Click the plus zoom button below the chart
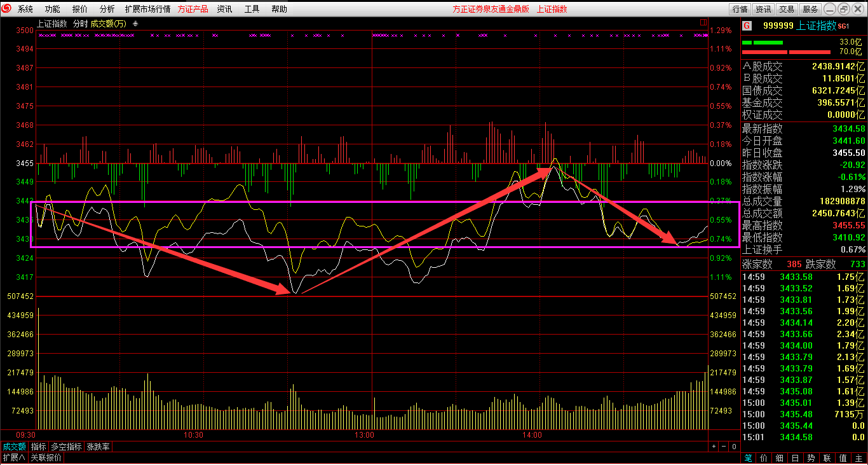 click(714, 447)
